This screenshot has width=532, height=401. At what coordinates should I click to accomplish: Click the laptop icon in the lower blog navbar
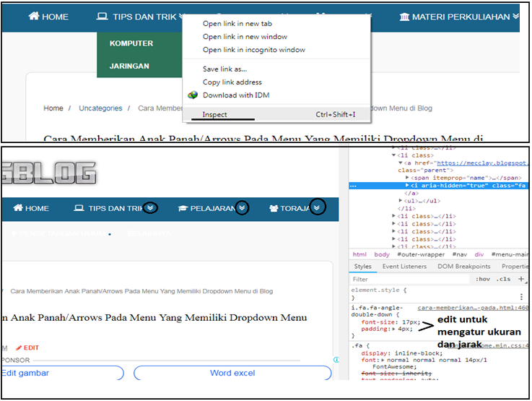[79, 208]
